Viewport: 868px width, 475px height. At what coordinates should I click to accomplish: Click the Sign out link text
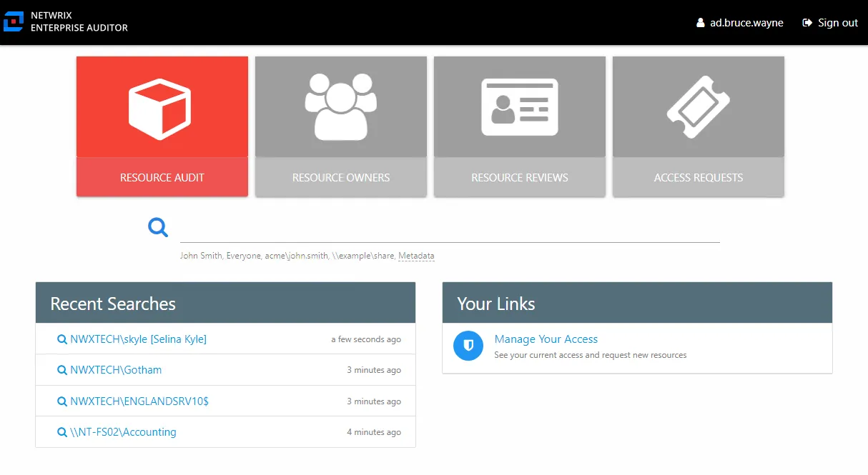pyautogui.click(x=838, y=23)
